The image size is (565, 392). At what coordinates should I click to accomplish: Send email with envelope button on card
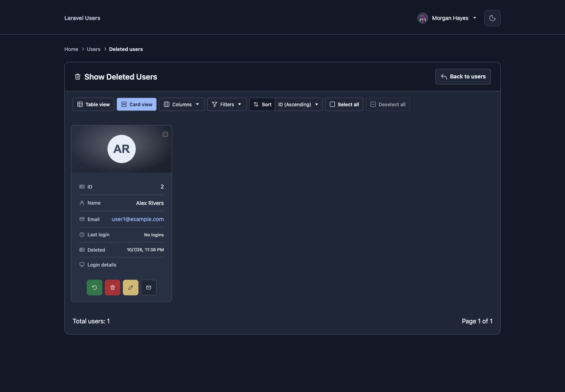pos(149,287)
